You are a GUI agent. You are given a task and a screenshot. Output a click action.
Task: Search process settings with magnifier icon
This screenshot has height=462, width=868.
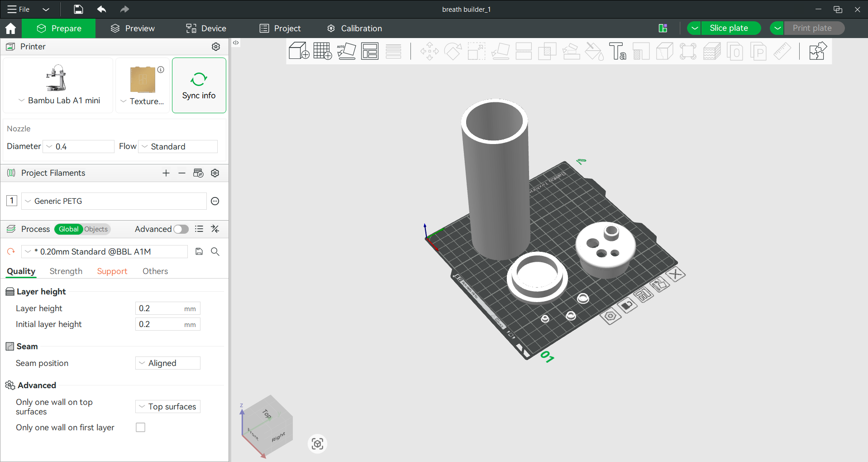point(215,251)
